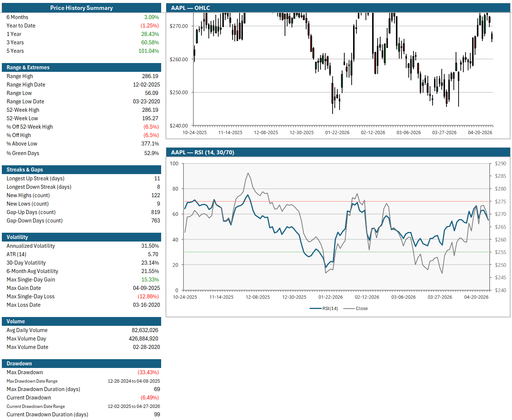Click the Max Gain Date 04-09-2025
512x420 pixels.
point(146,288)
